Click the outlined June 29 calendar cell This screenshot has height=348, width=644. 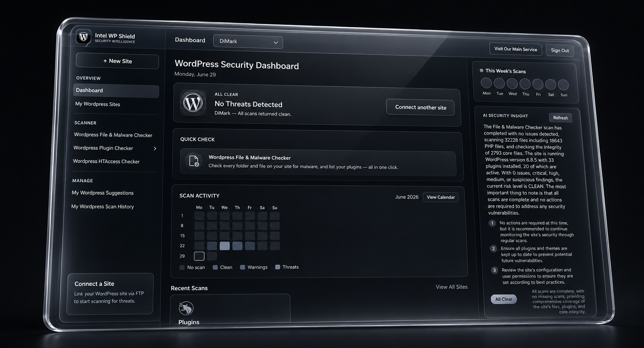199,256
